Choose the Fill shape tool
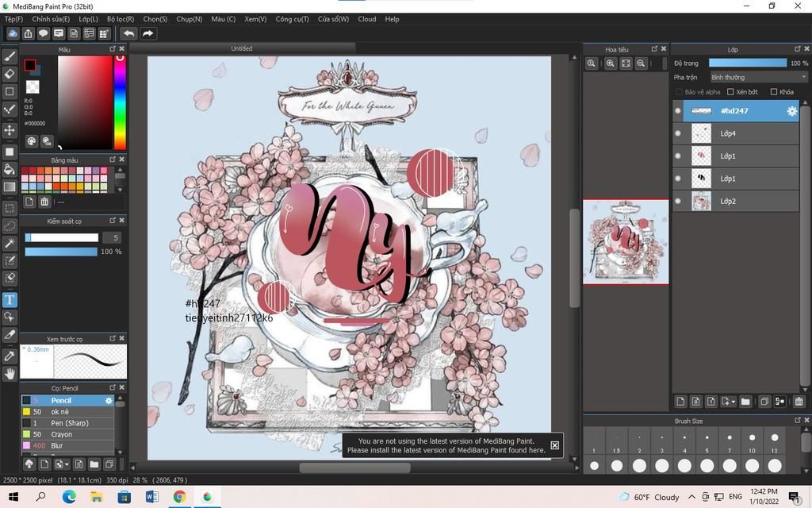The height and width of the screenshot is (508, 812). tap(10, 152)
